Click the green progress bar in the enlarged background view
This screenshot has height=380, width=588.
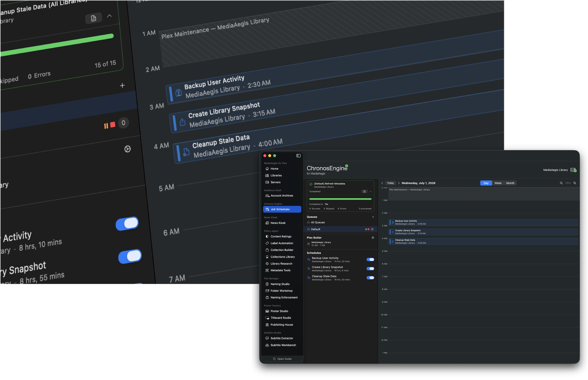57,45
